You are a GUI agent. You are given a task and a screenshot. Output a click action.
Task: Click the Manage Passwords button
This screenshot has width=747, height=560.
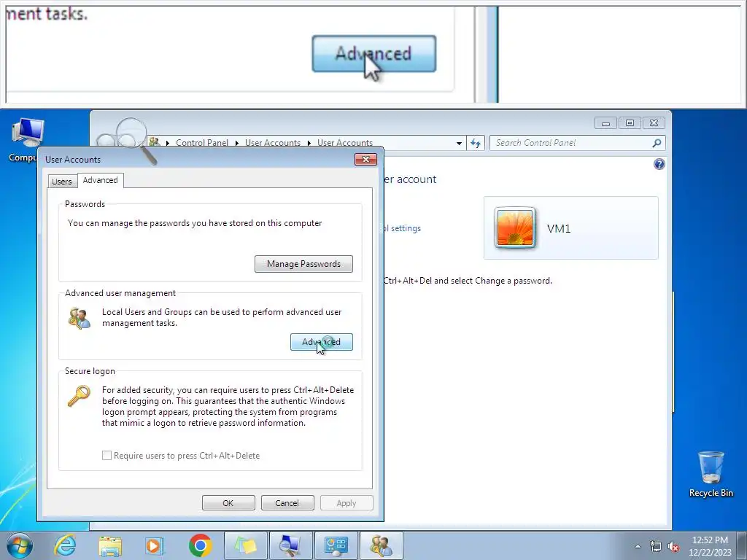[303, 264]
